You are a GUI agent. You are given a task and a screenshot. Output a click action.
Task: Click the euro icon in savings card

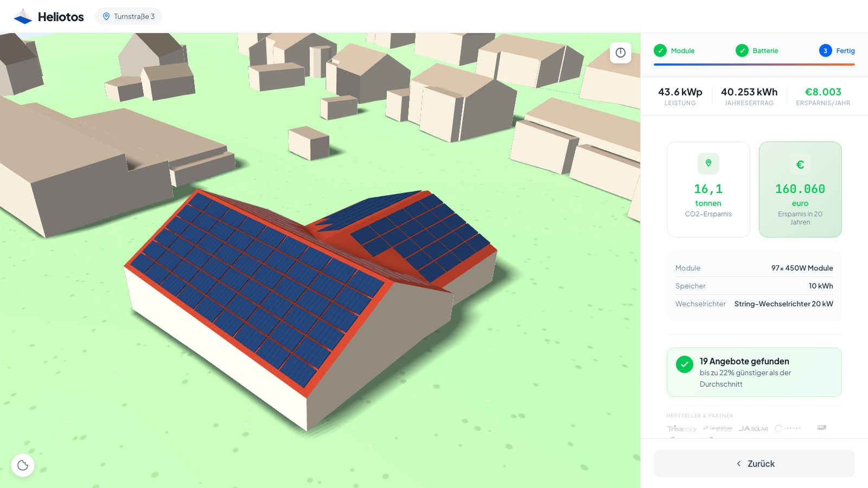click(x=800, y=164)
